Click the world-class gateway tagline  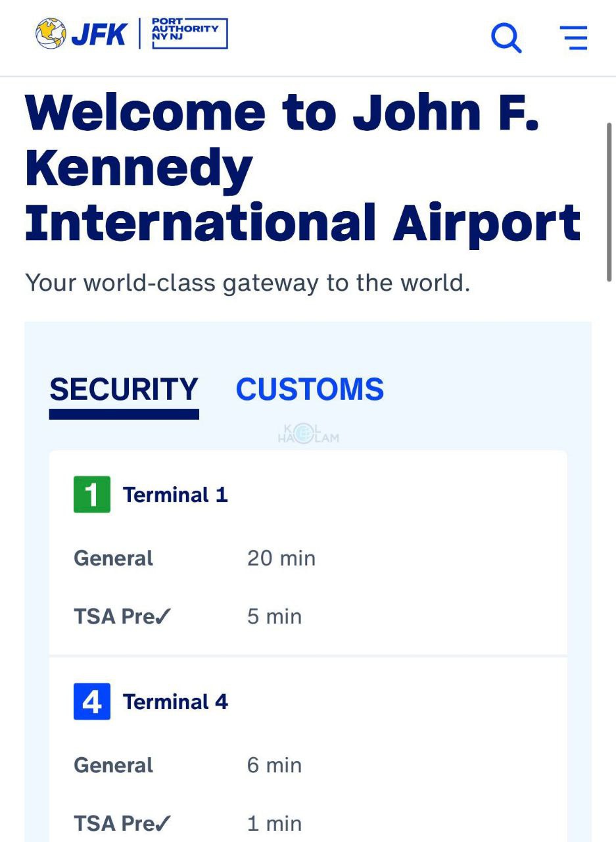247,283
